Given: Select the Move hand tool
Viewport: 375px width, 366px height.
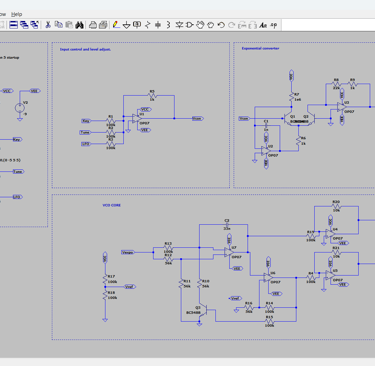Looking at the screenshot, I should [200, 25].
